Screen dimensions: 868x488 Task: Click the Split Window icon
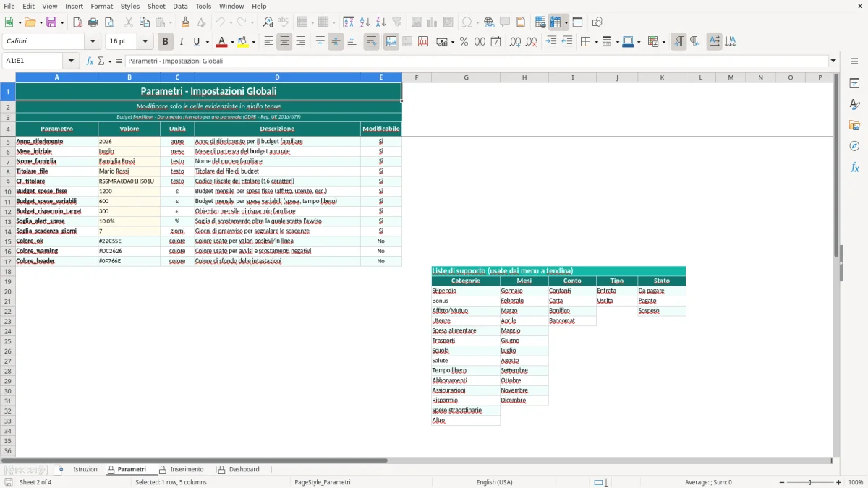point(578,22)
